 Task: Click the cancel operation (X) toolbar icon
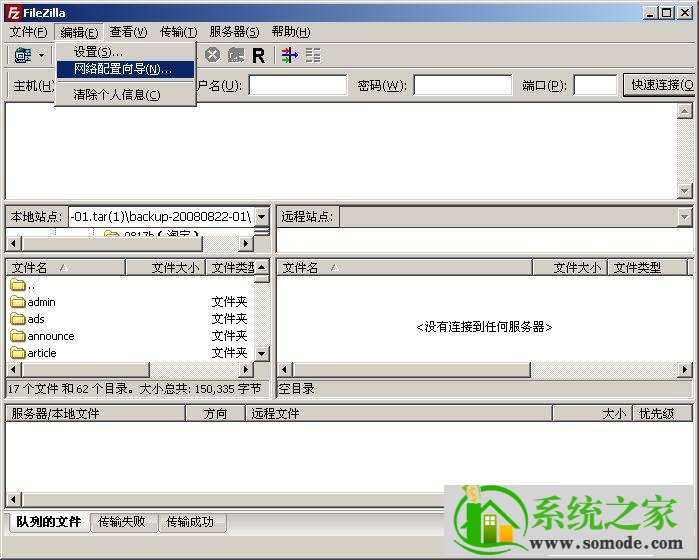pos(213,55)
